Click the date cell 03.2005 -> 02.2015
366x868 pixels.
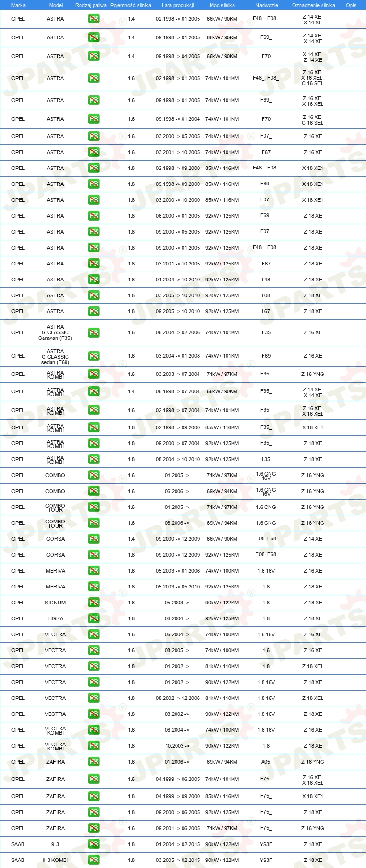(x=178, y=860)
